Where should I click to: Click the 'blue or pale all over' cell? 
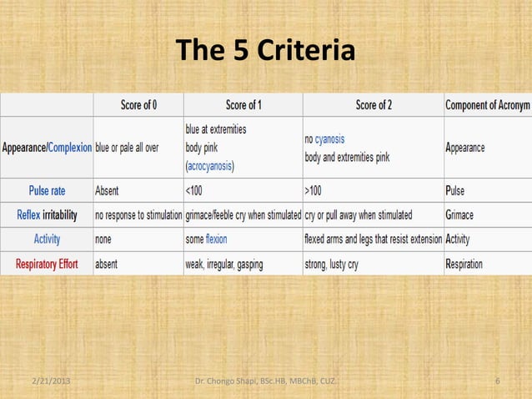(138, 148)
